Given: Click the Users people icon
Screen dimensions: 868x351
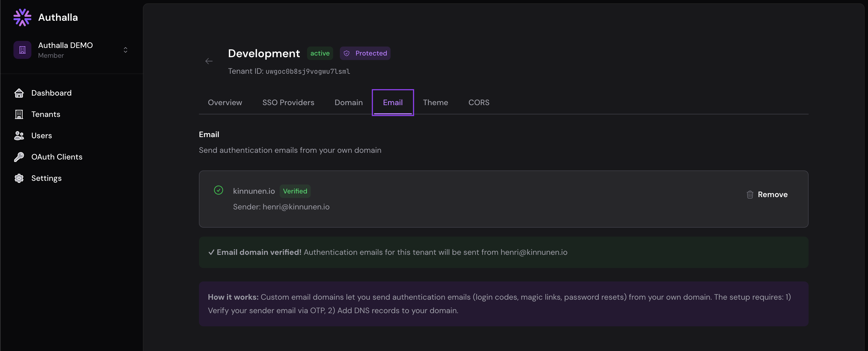Looking at the screenshot, I should click(x=19, y=135).
